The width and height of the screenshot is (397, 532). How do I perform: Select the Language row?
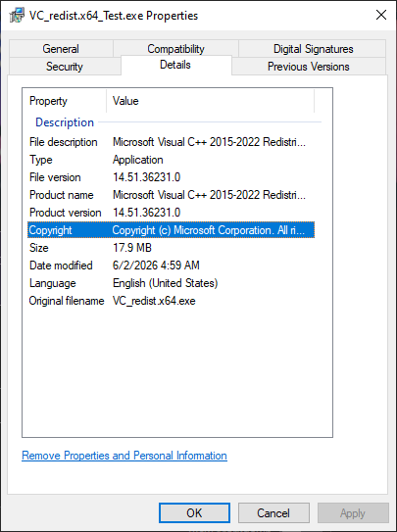[171, 283]
